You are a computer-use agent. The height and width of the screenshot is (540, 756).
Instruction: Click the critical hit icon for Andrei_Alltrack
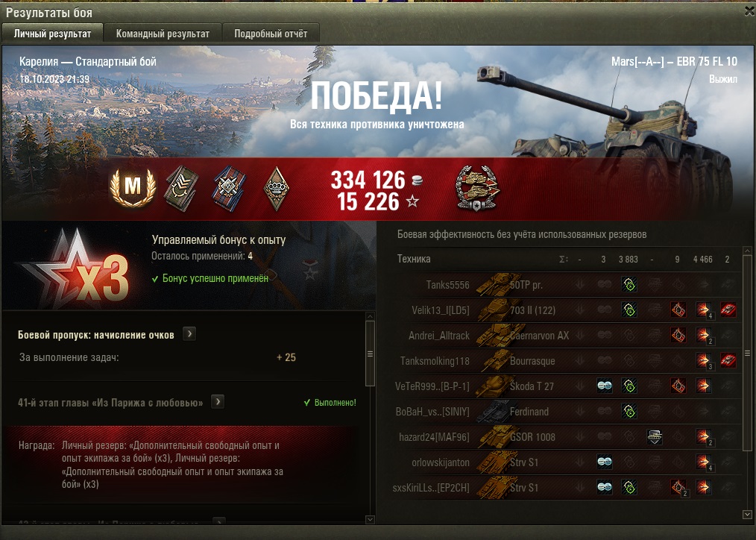(678, 335)
